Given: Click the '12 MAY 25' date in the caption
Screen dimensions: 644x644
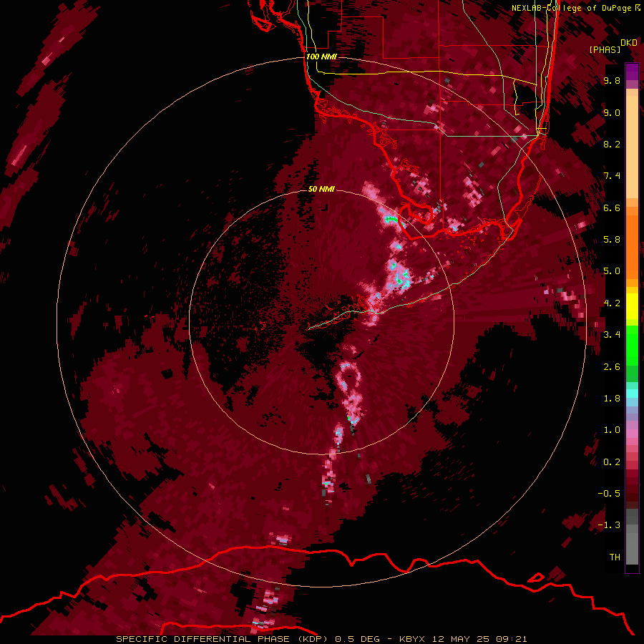Looking at the screenshot, I should pos(461,639).
